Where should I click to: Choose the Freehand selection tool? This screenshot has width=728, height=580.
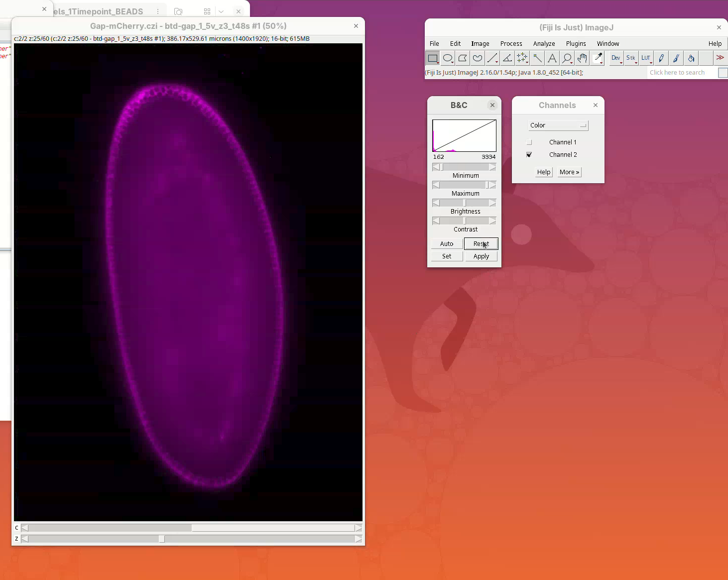[x=478, y=58]
